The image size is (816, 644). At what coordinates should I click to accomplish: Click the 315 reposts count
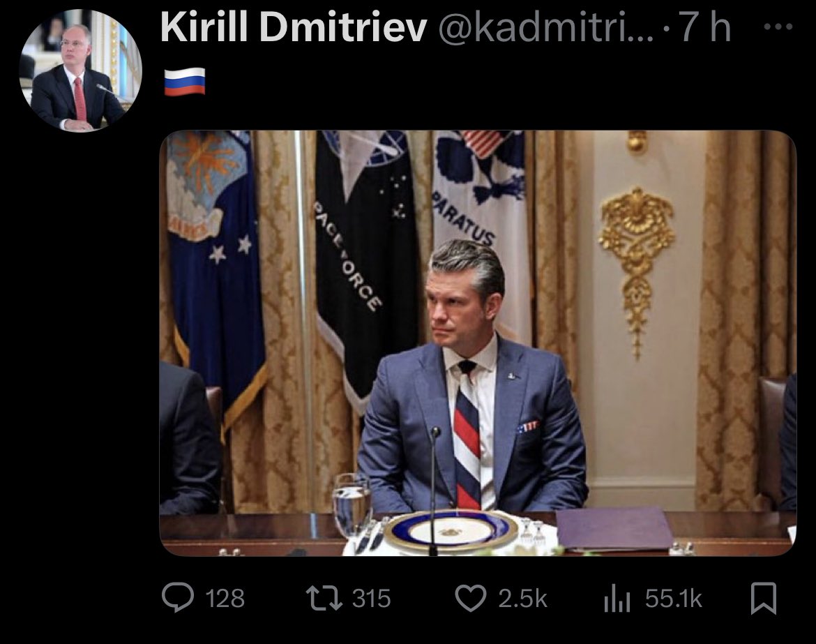(x=371, y=599)
